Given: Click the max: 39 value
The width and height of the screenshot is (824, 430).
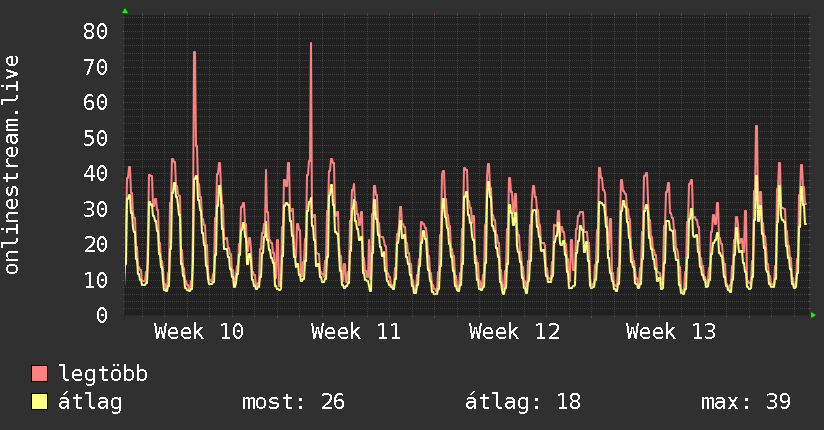Looking at the screenshot, I should click(746, 402).
